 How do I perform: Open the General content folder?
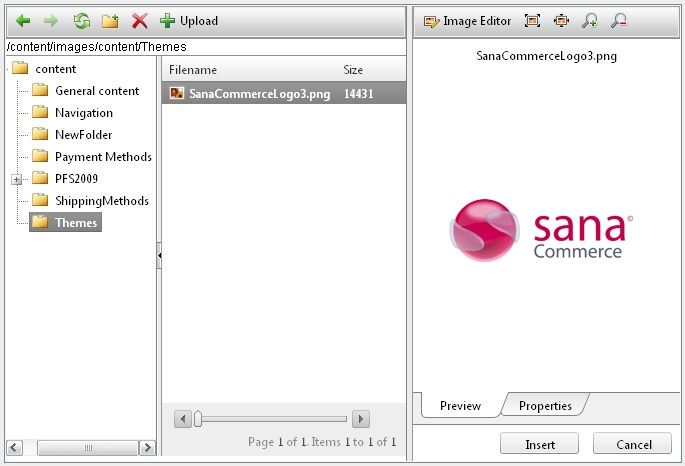coord(97,91)
